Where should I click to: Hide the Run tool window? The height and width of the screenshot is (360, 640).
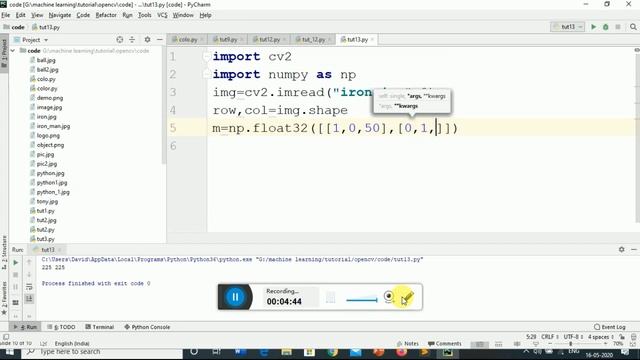pos(634,249)
